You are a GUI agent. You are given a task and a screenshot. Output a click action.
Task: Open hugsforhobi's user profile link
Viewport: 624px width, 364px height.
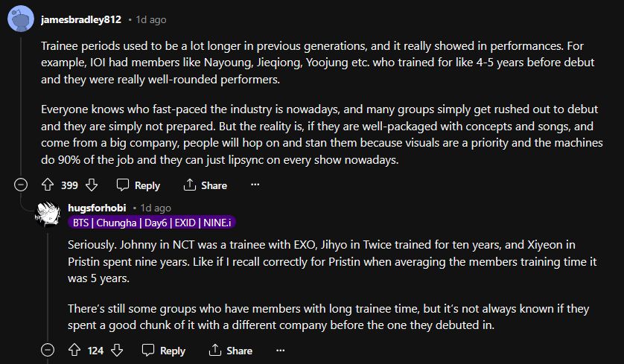[x=97, y=208]
